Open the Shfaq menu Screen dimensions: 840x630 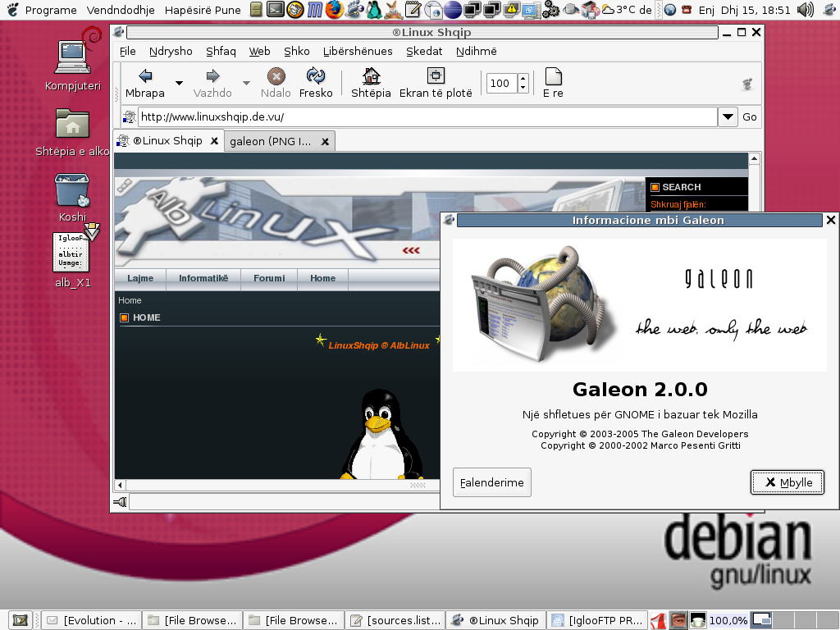221,52
